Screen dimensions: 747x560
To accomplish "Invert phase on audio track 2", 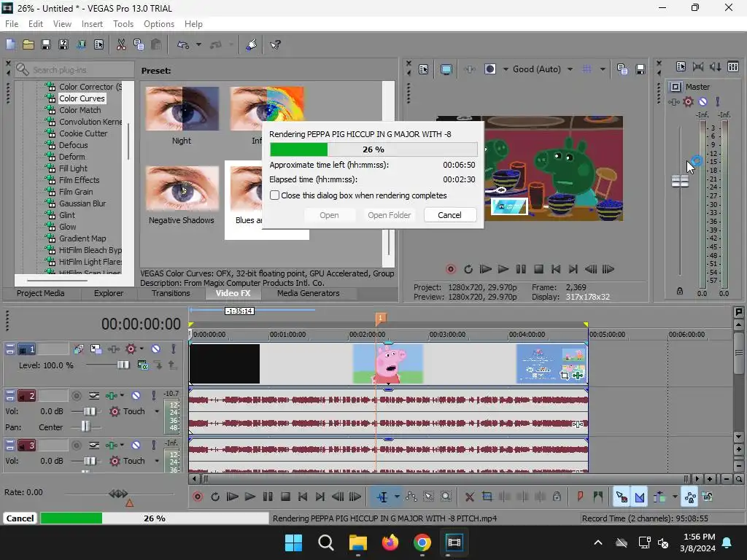I will (x=94, y=395).
